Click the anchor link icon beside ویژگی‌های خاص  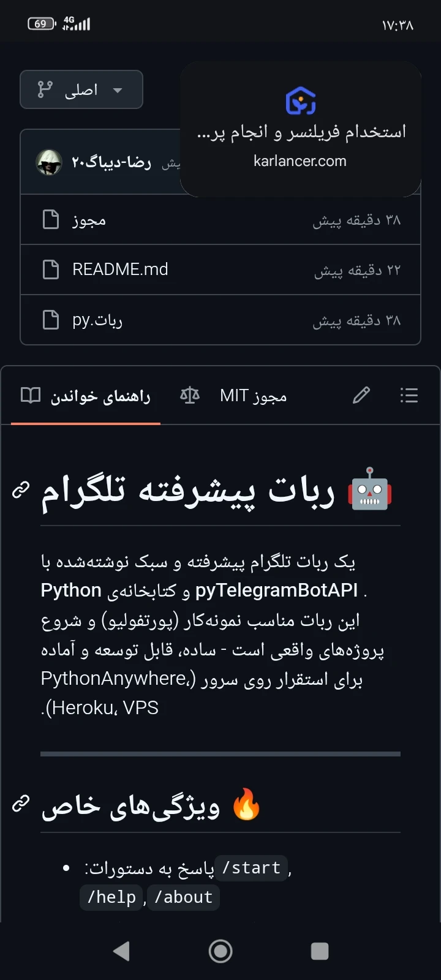(x=21, y=804)
